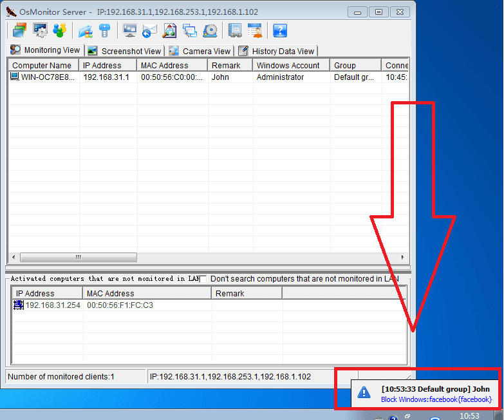This screenshot has width=504, height=420.
Task: Click the status bar IP address list
Action: tap(230, 377)
